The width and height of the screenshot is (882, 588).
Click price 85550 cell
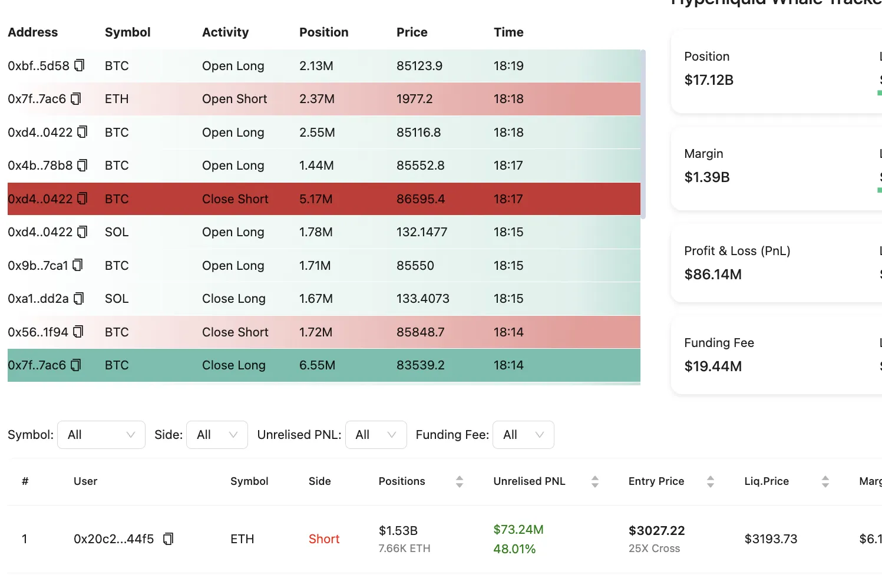point(415,266)
